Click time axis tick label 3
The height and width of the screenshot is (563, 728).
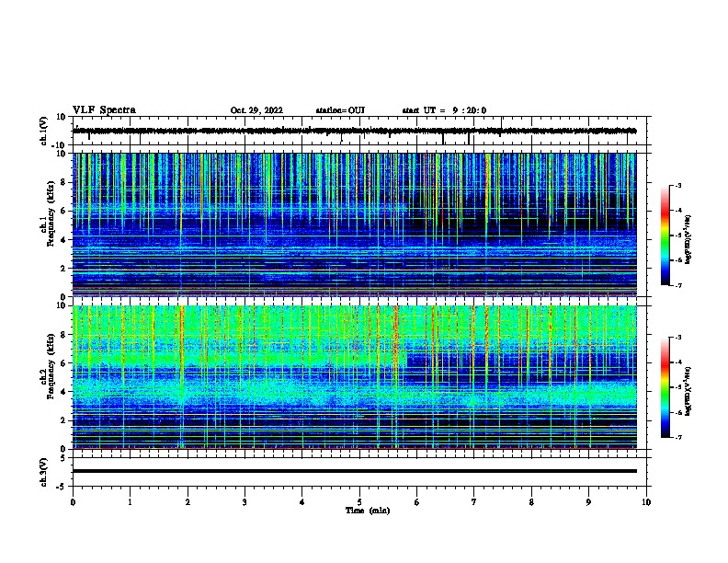coord(245,502)
